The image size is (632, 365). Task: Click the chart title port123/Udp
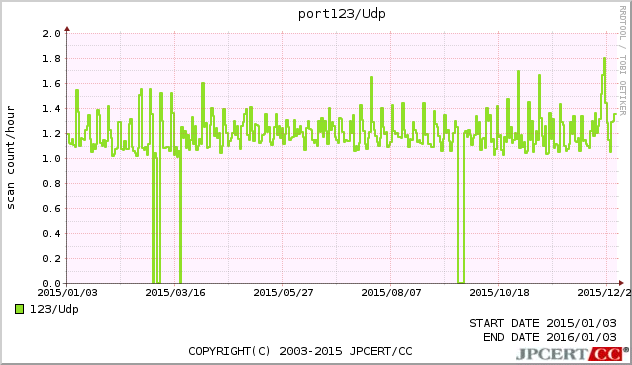341,14
